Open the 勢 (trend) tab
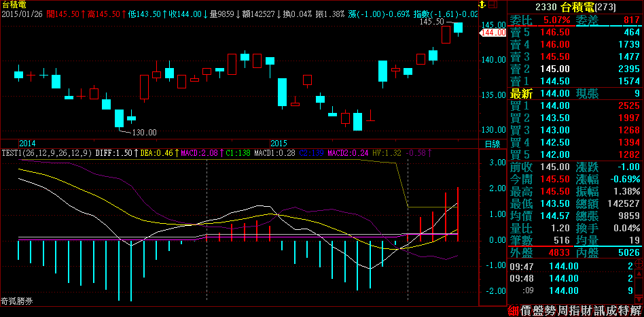 tap(552, 310)
